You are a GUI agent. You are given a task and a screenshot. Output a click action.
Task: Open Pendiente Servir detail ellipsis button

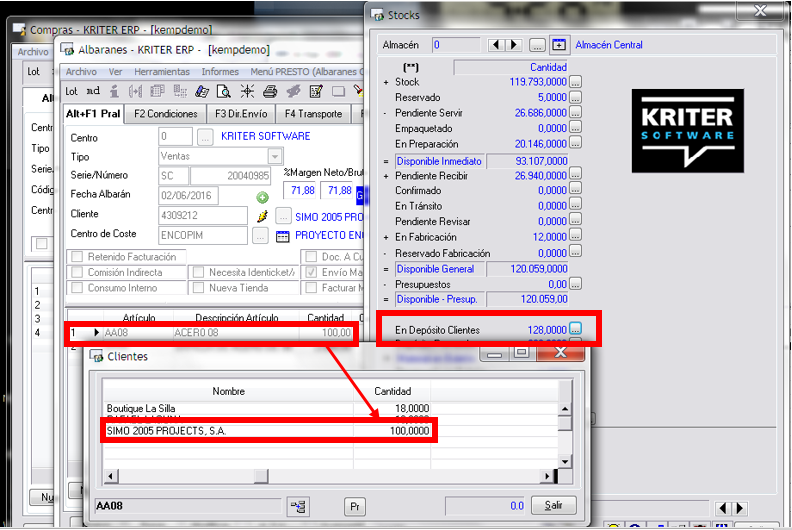[x=575, y=112]
